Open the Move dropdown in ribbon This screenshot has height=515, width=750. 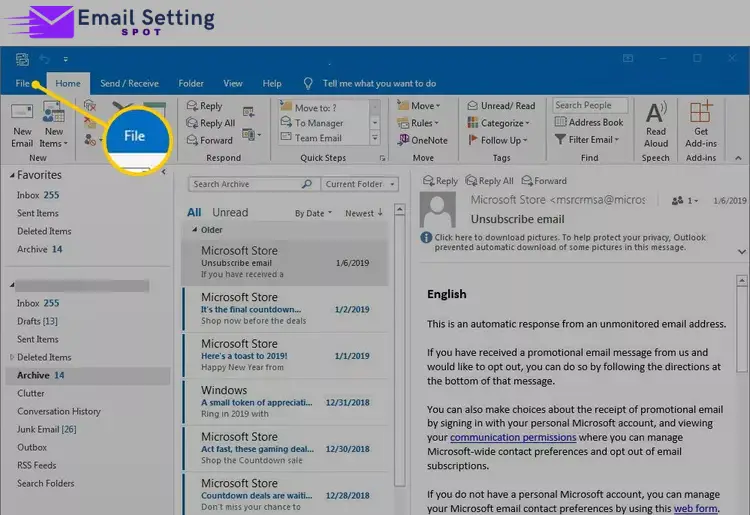coord(419,106)
